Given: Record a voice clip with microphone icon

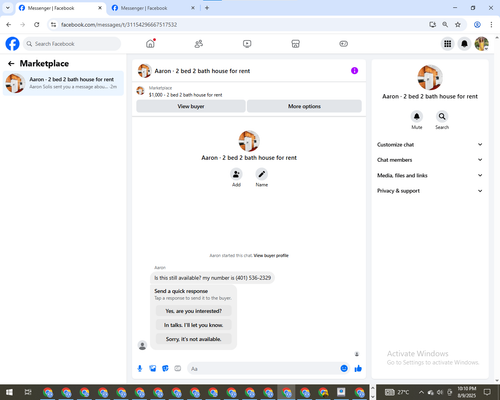Looking at the screenshot, I should point(140,368).
